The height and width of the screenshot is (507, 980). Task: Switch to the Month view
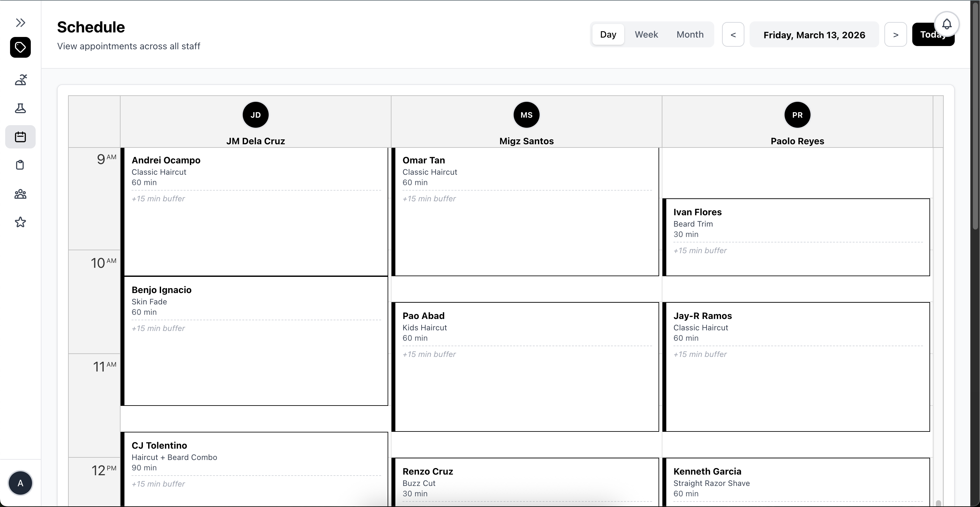(690, 34)
